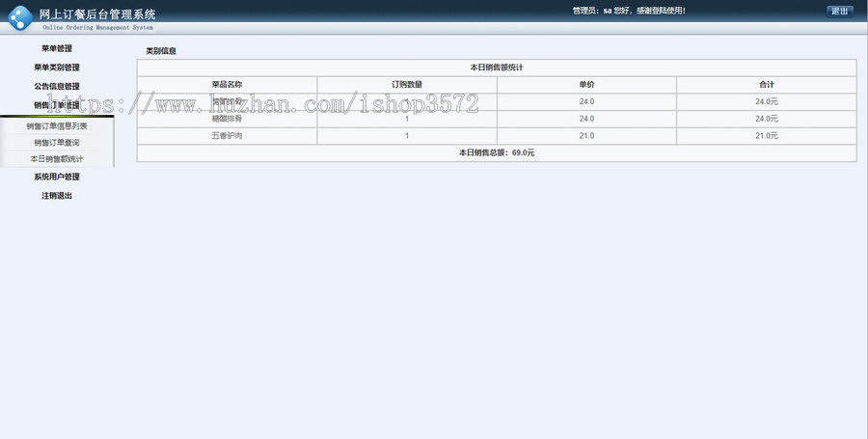Click the 订购数量 column header
The image size is (868, 439).
pos(407,85)
